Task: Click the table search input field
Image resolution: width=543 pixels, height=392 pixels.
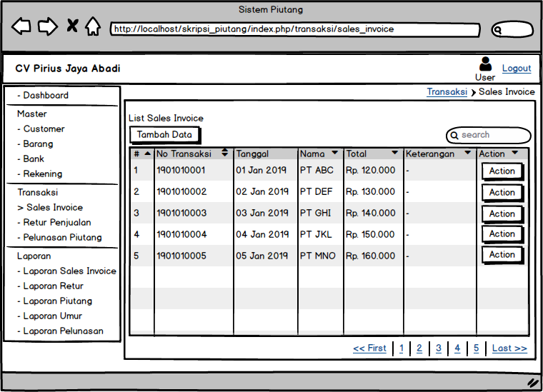Action: tap(489, 135)
